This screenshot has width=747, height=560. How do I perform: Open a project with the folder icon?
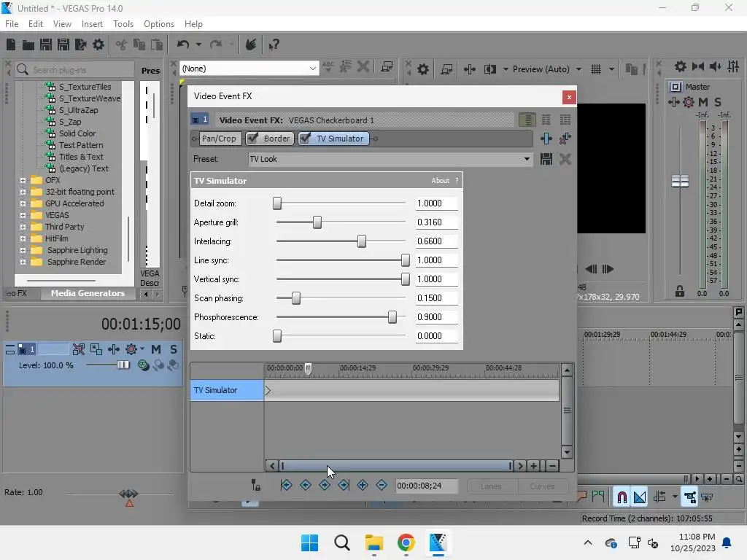point(28,44)
